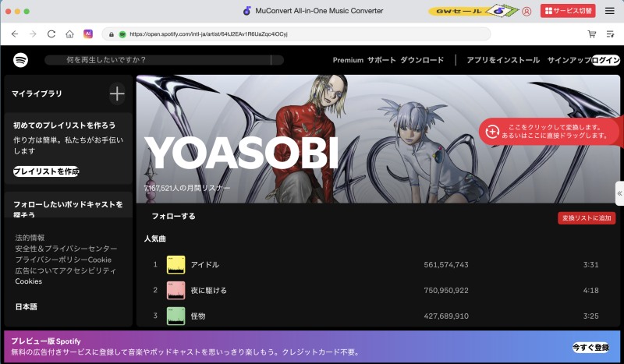Screen dimensions: 624x364
Task: Click the フォローする button
Action: tap(173, 216)
